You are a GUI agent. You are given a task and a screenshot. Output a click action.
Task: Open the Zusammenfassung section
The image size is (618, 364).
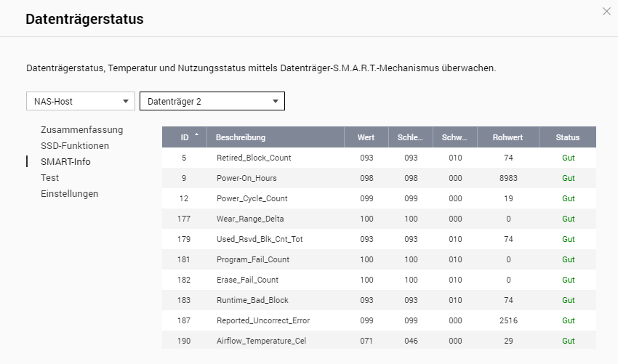[x=82, y=129]
